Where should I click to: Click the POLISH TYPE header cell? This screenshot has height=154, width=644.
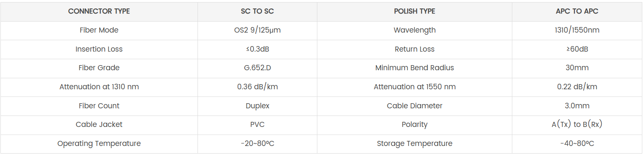(x=414, y=11)
